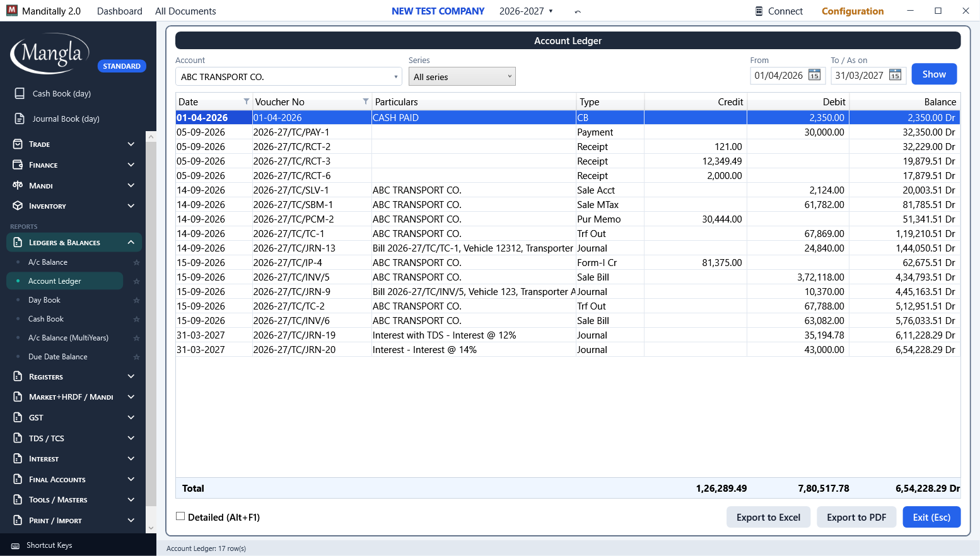The height and width of the screenshot is (556, 980).
Task: Click the Cash Book (day) icon
Action: click(x=20, y=93)
